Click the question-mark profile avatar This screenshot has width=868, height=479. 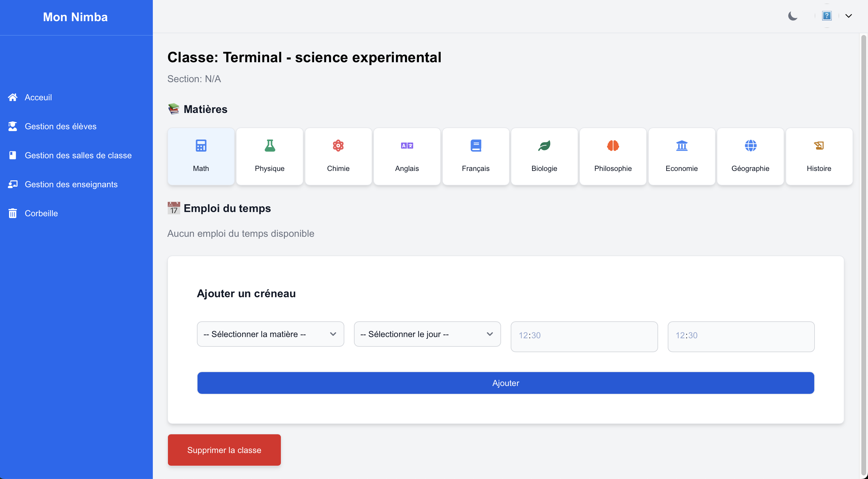coord(827,16)
